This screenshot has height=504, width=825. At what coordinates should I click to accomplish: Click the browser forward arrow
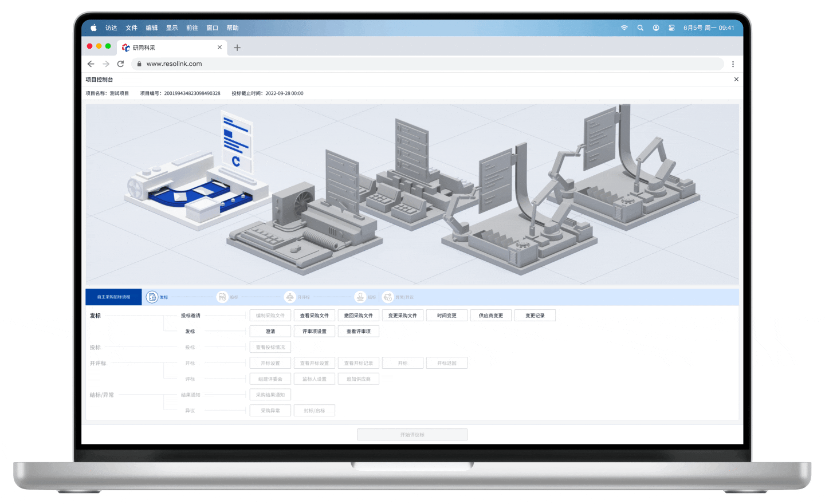[x=106, y=64]
